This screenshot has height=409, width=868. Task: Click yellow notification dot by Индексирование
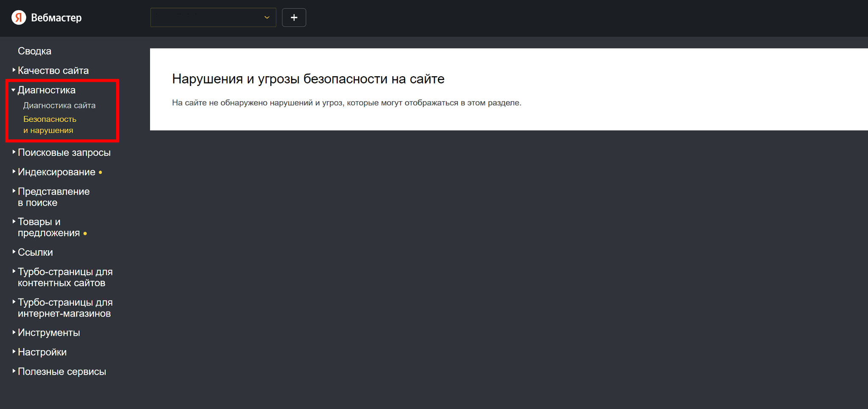100,172
